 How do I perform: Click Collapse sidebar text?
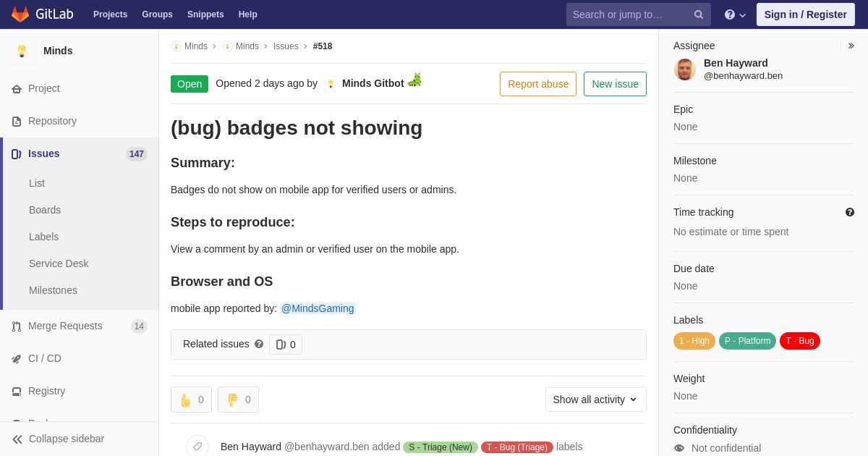click(x=67, y=439)
